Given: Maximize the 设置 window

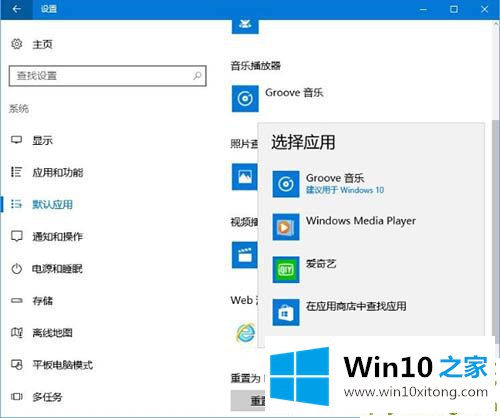Looking at the screenshot, I should (454, 9).
